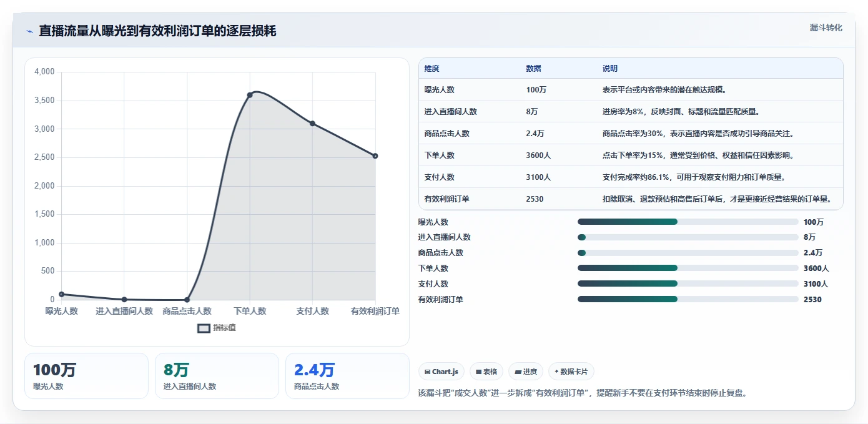The width and height of the screenshot is (868, 424).
Task: Click the 有效利润订单 cell in the table
Action: click(x=447, y=199)
